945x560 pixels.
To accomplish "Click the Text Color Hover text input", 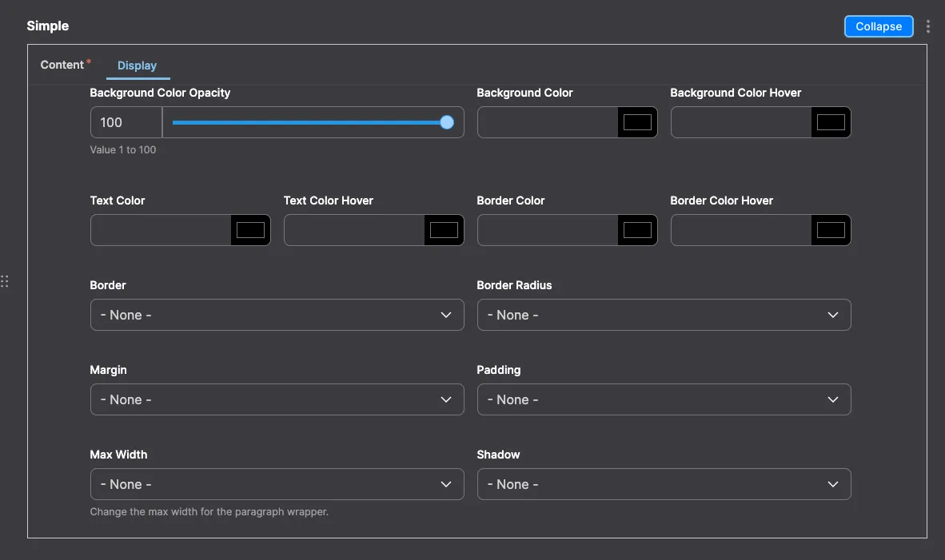I will tap(353, 230).
